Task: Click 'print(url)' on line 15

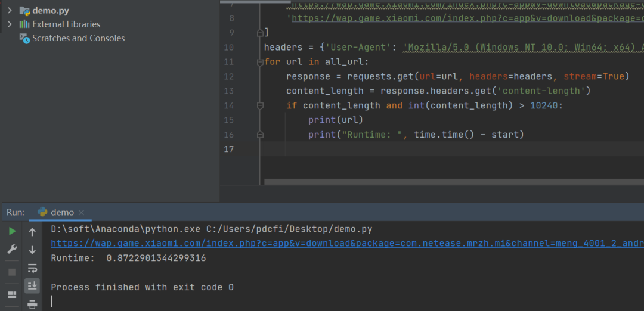Action: click(x=336, y=120)
